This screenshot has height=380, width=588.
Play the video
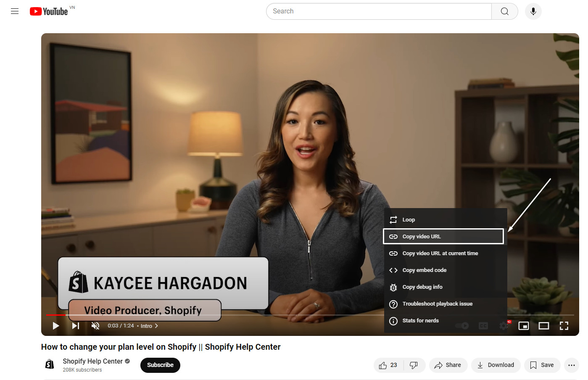tap(56, 326)
